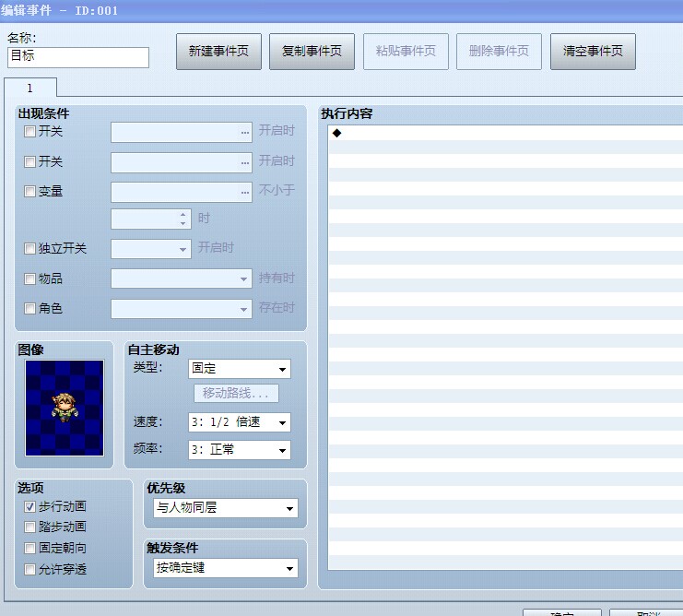
Task: Click the character sprite image thumbnail
Action: 65,409
